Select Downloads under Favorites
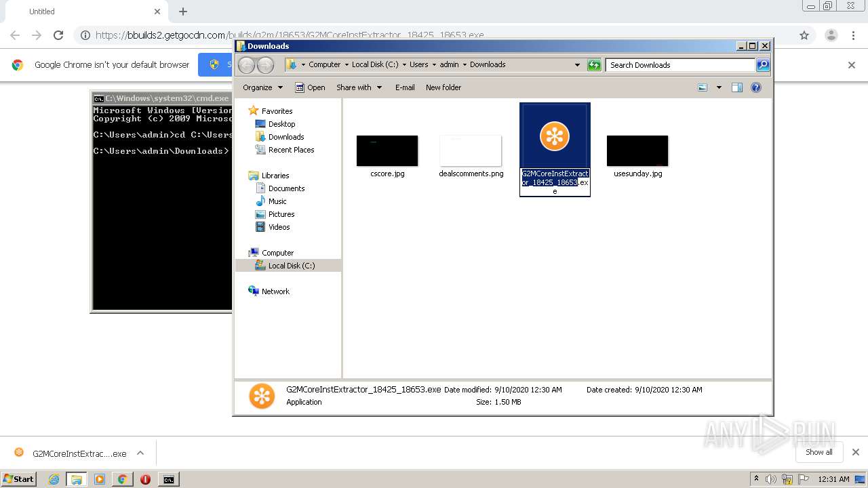868x488 pixels. [x=279, y=137]
